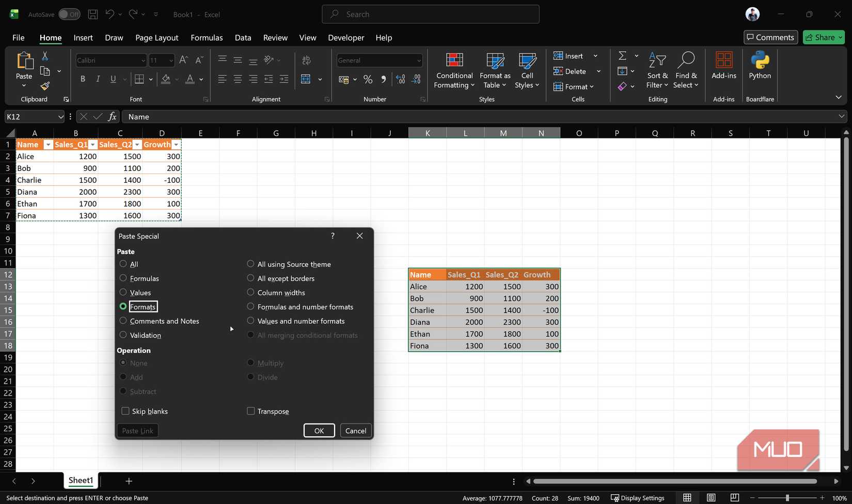Open the Add-ins pane
Viewport: 852px width, 504px height.
click(723, 66)
